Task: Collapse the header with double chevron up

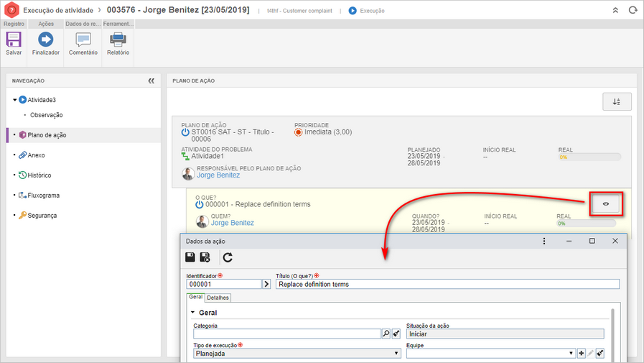Action: point(615,10)
